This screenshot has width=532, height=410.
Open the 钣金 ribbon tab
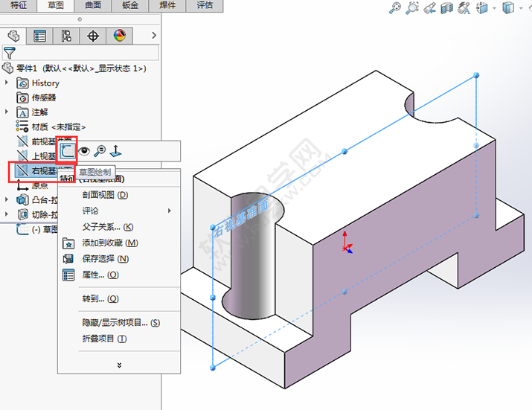pyautogui.click(x=130, y=5)
